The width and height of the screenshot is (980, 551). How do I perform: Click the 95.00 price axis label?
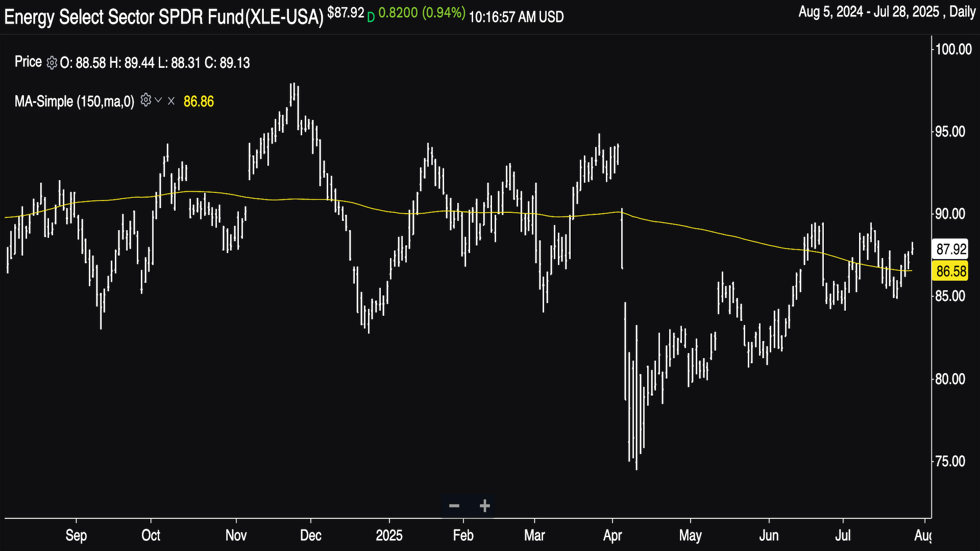tap(950, 131)
